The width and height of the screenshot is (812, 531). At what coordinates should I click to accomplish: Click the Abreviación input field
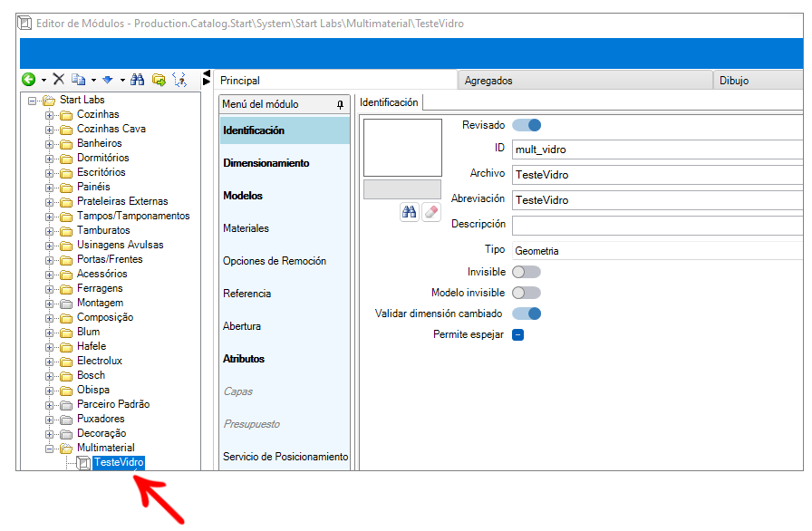(x=658, y=200)
